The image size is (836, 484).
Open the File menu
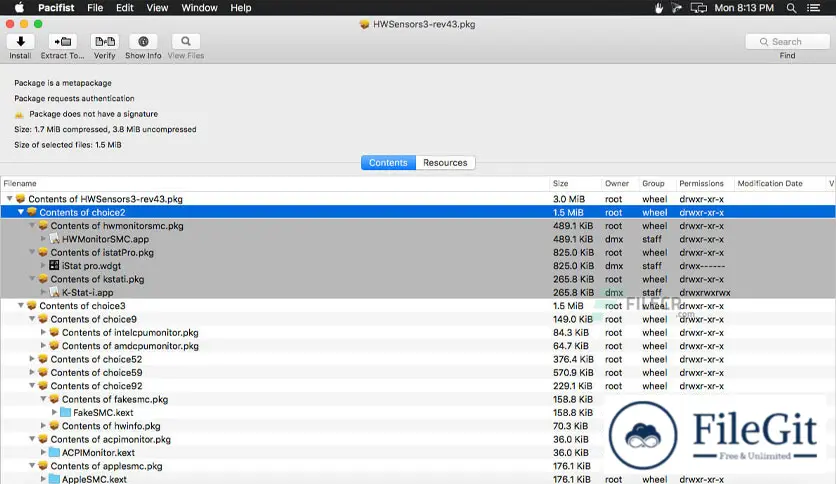(95, 7)
